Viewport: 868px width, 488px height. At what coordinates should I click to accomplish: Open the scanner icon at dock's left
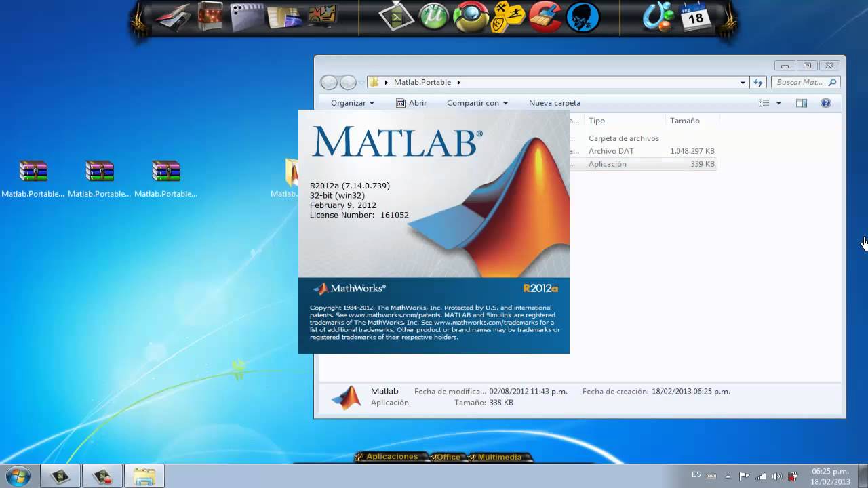pyautogui.click(x=172, y=18)
